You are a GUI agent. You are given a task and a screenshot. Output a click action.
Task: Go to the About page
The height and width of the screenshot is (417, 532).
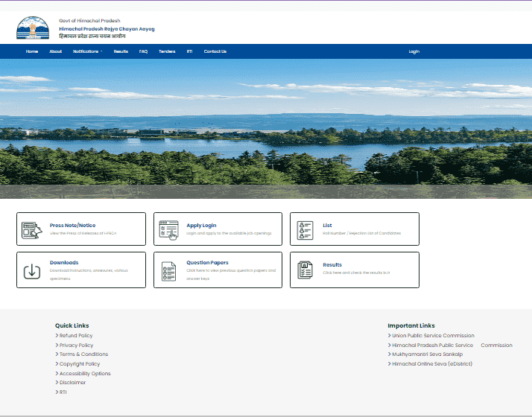tap(55, 51)
